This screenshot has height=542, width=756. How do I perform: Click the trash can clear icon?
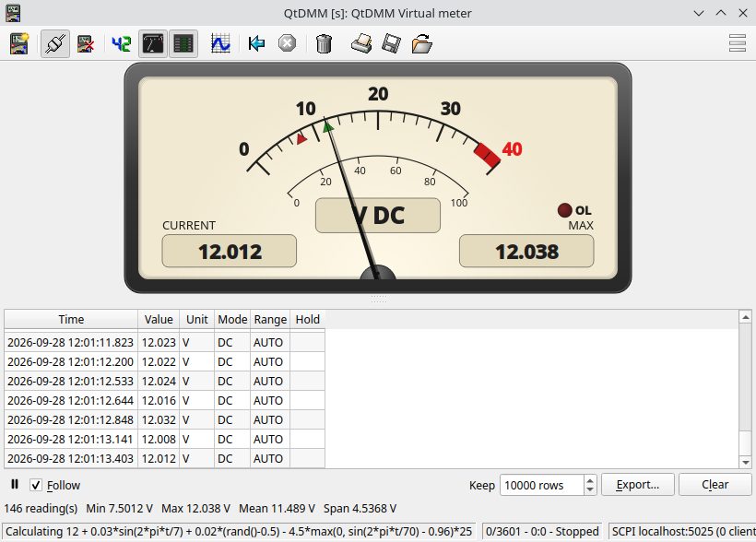(324, 44)
